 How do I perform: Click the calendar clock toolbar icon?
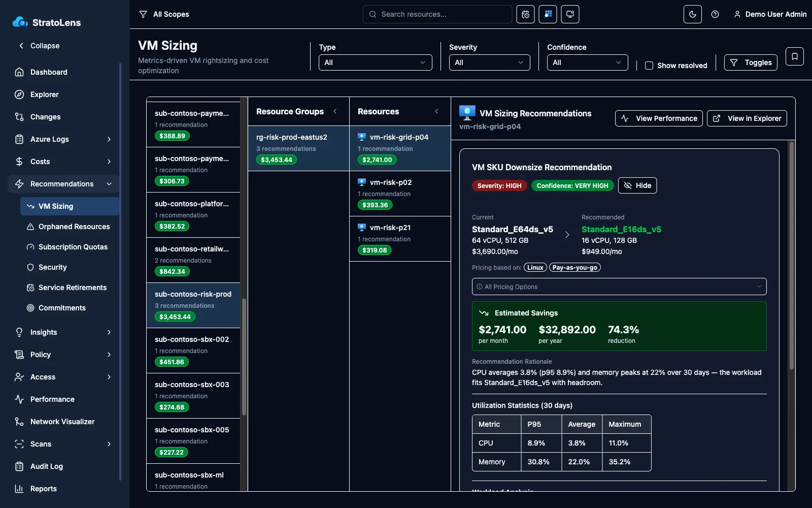[x=525, y=14]
